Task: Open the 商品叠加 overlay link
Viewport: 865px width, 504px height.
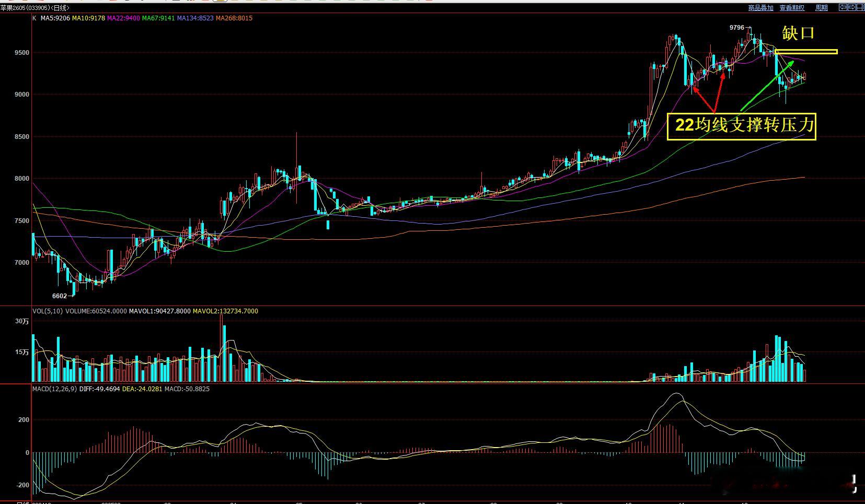Action: (760, 8)
